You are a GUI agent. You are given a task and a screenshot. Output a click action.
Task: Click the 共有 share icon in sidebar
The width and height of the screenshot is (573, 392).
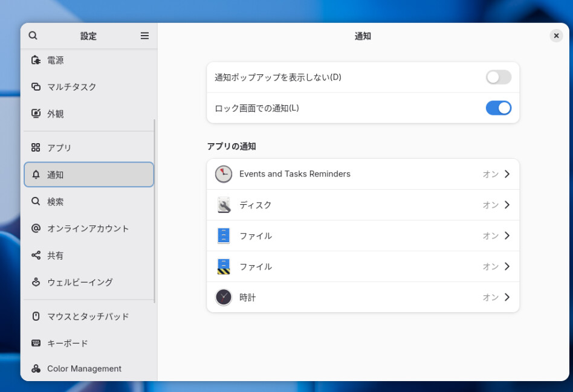[36, 255]
